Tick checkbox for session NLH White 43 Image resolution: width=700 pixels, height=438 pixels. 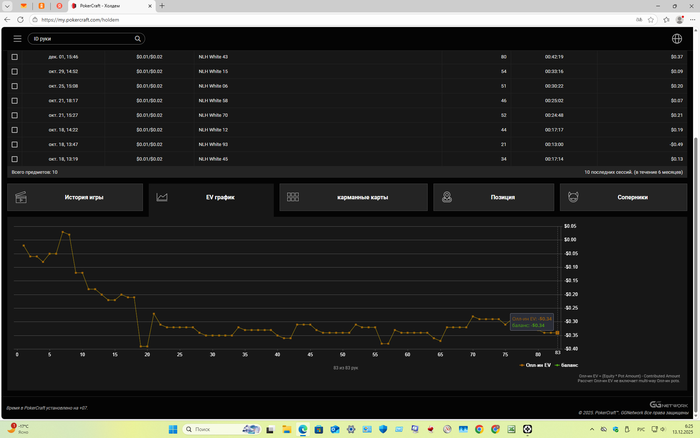coord(15,57)
